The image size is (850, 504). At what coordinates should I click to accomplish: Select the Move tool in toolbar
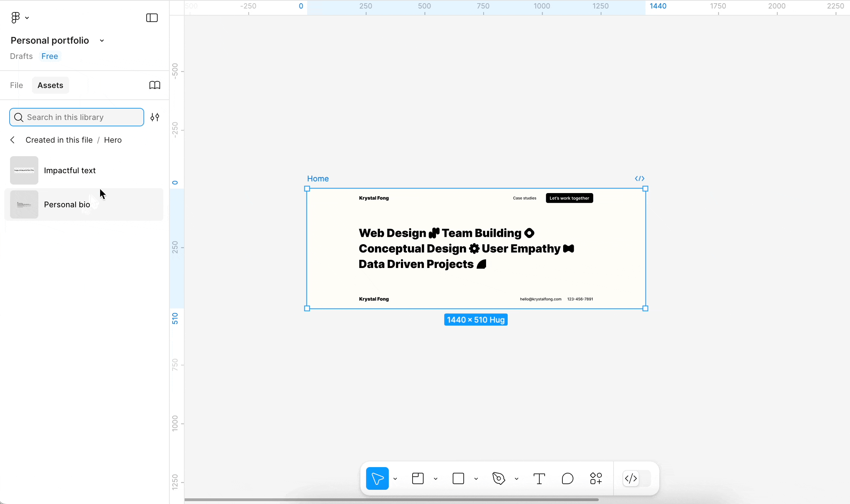click(x=377, y=478)
